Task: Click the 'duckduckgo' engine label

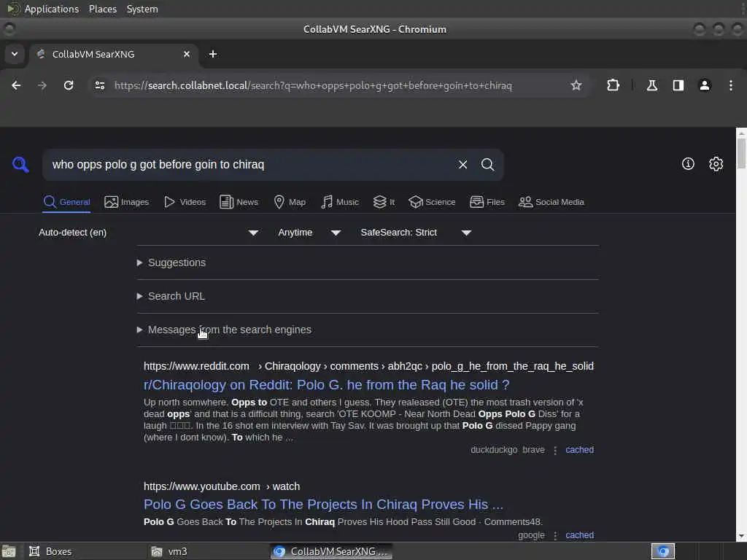Action: tap(494, 450)
